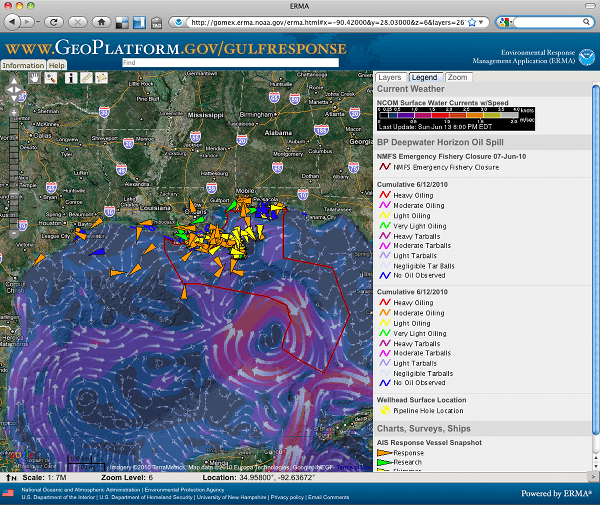Click the north arrow indicator
Image resolution: width=600 pixels, height=505 pixels.
click(11, 477)
